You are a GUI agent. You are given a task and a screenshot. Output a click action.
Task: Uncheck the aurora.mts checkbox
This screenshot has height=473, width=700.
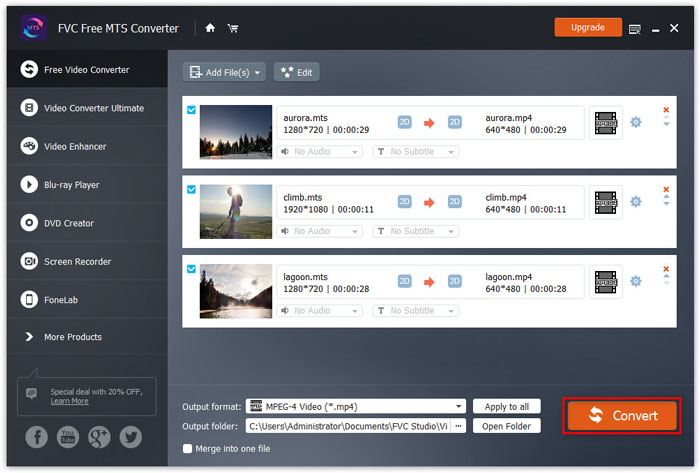point(191,110)
